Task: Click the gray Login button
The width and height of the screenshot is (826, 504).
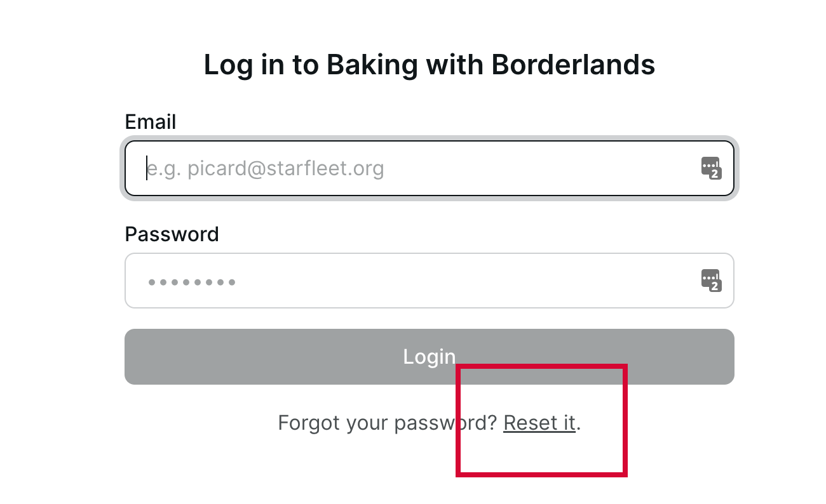Action: [x=430, y=357]
